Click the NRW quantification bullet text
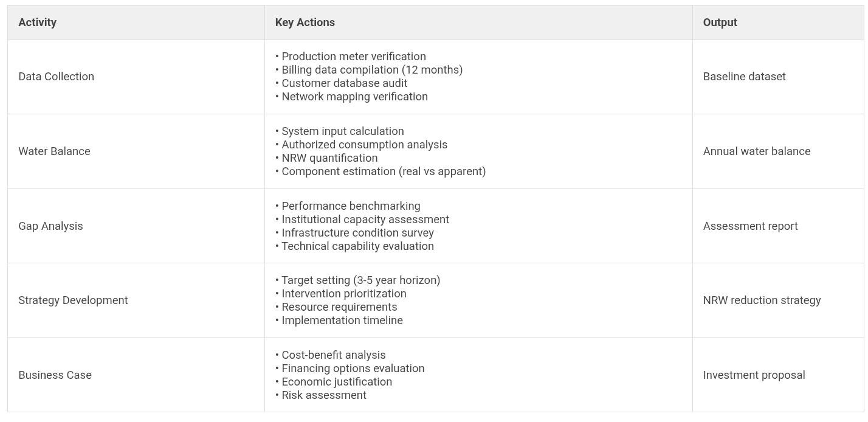This screenshot has width=868, height=422. [x=329, y=158]
